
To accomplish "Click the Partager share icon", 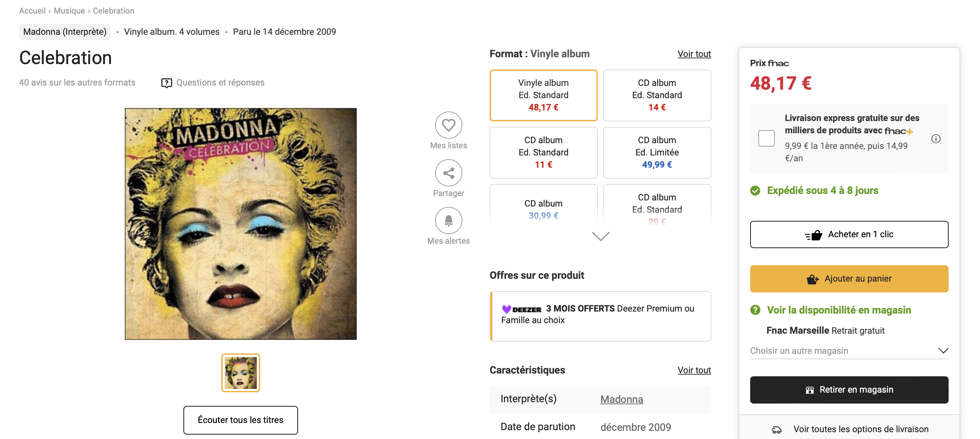I will pos(448,173).
